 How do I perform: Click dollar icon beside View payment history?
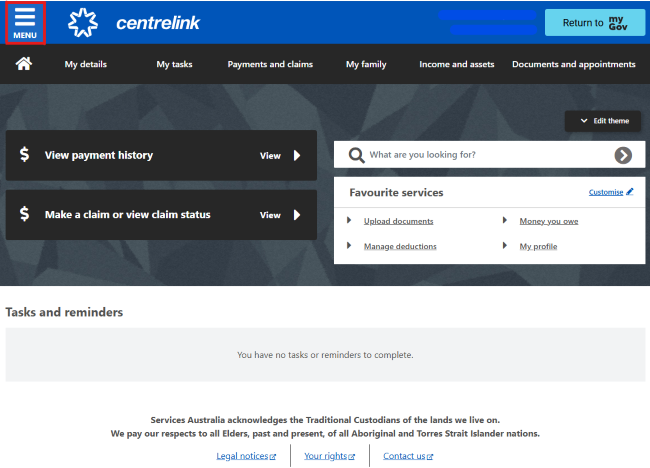point(25,155)
